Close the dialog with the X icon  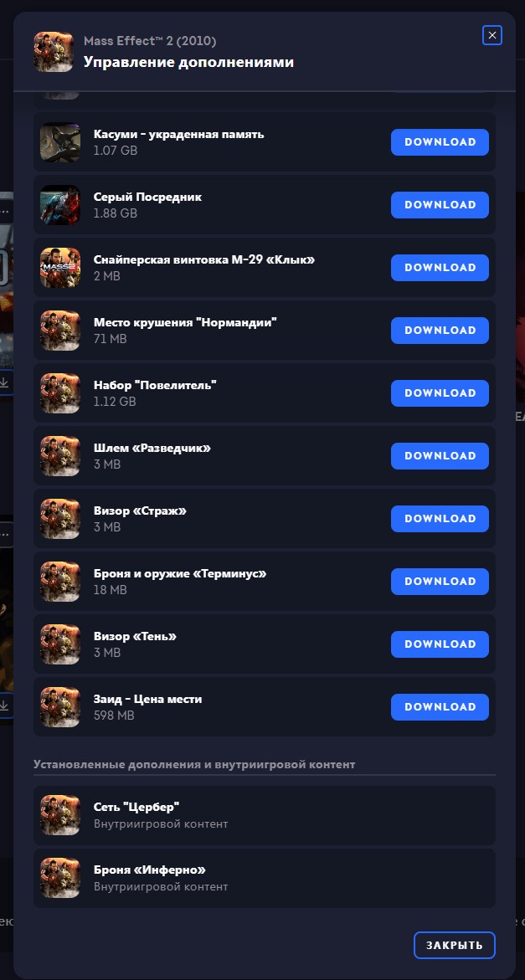pyautogui.click(x=492, y=36)
